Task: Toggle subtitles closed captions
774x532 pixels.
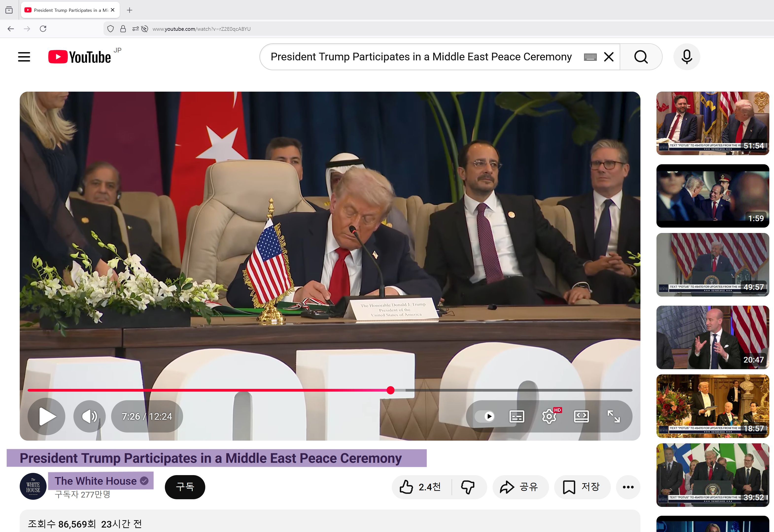Action: 516,416
